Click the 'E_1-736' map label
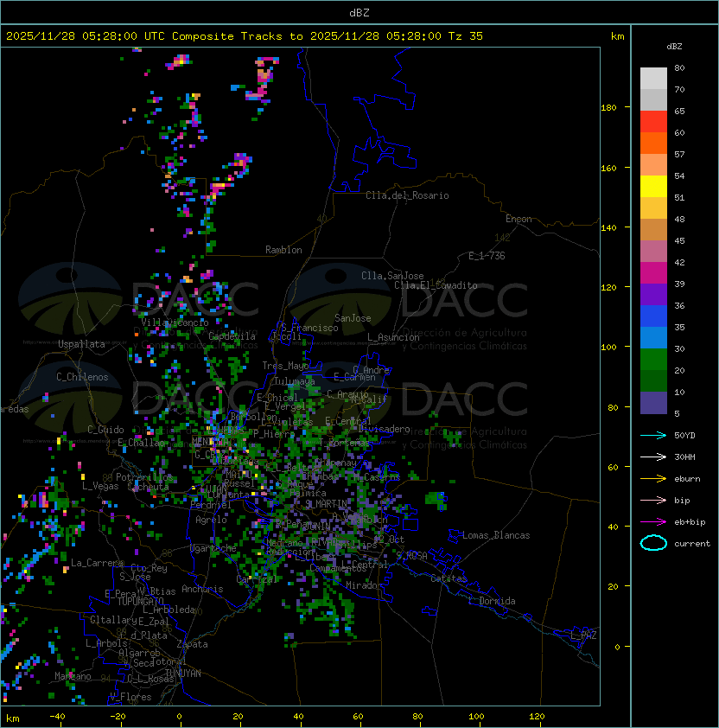Viewport: 719px width, 728px height. tap(487, 256)
